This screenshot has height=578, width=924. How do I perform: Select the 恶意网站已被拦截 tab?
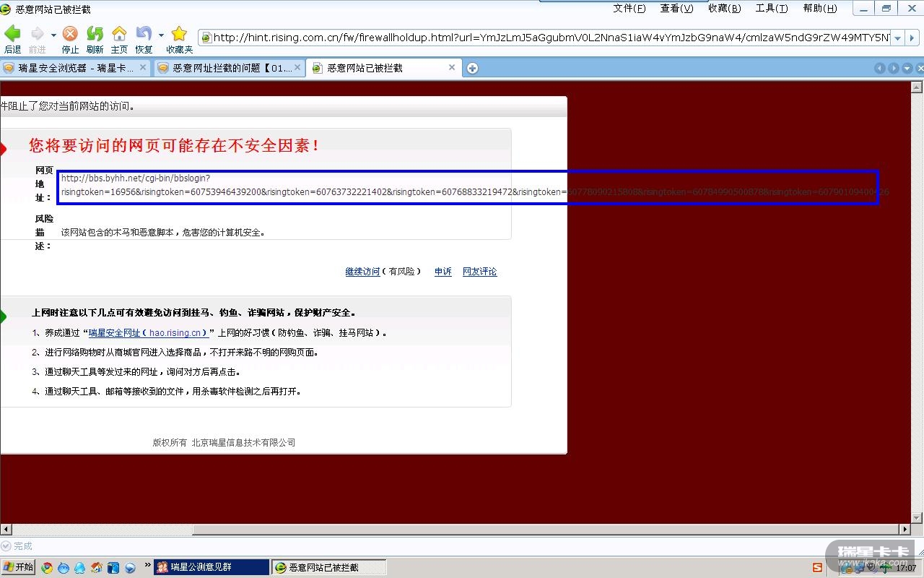tap(385, 68)
